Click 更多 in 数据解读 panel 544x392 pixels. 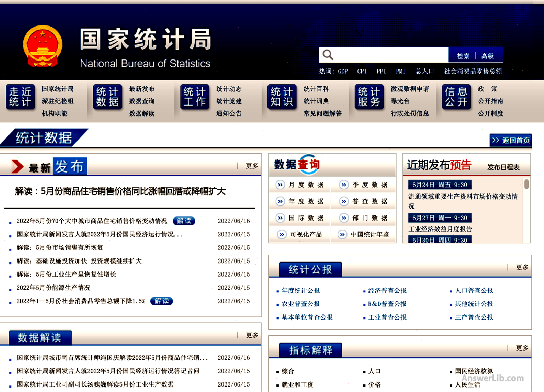252,335
